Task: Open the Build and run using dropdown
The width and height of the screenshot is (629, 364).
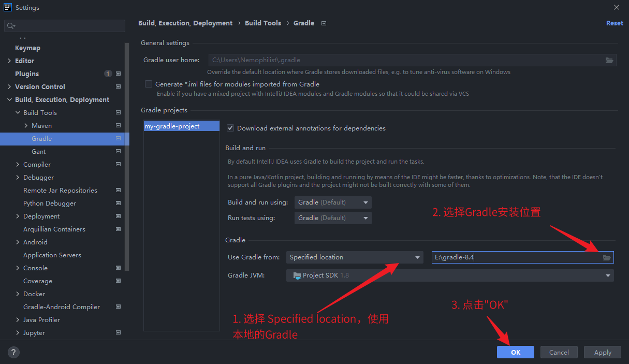Action: pyautogui.click(x=333, y=202)
